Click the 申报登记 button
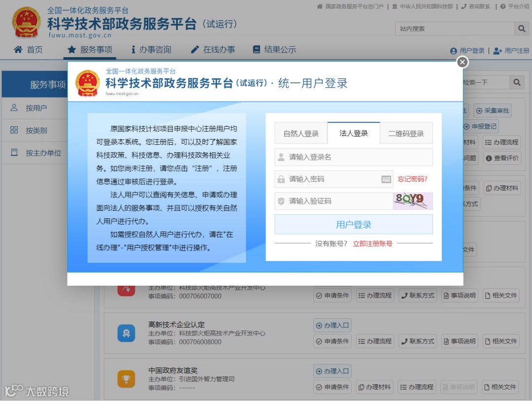The height and width of the screenshot is (401, 532). [481, 127]
